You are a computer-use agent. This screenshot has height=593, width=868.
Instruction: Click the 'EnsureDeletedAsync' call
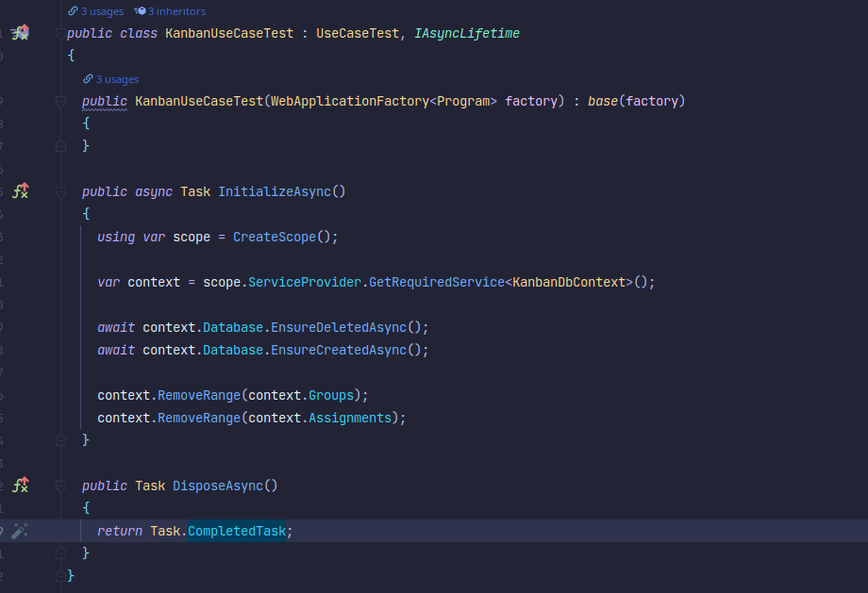coord(339,327)
